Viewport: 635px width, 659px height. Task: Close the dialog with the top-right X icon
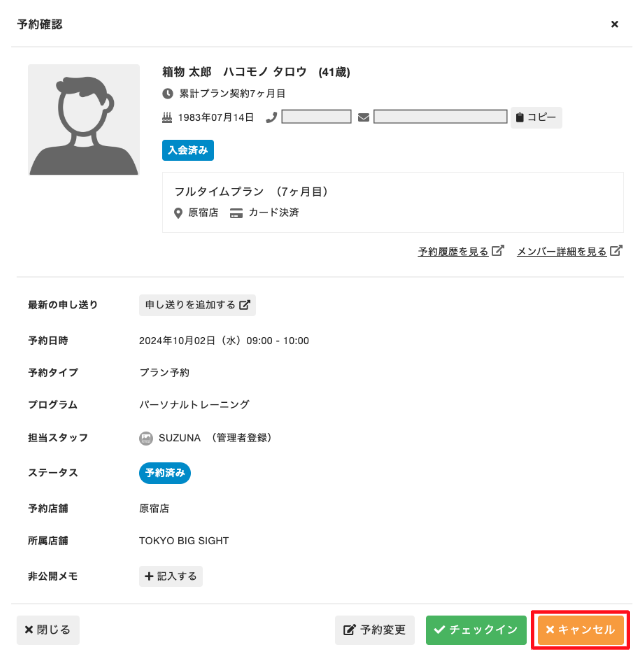coord(614,24)
